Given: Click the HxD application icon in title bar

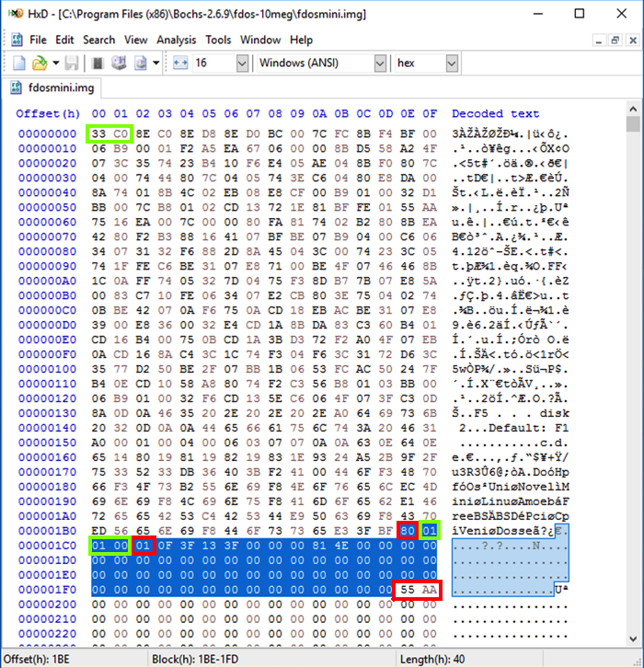Looking at the screenshot, I should click(x=16, y=14).
